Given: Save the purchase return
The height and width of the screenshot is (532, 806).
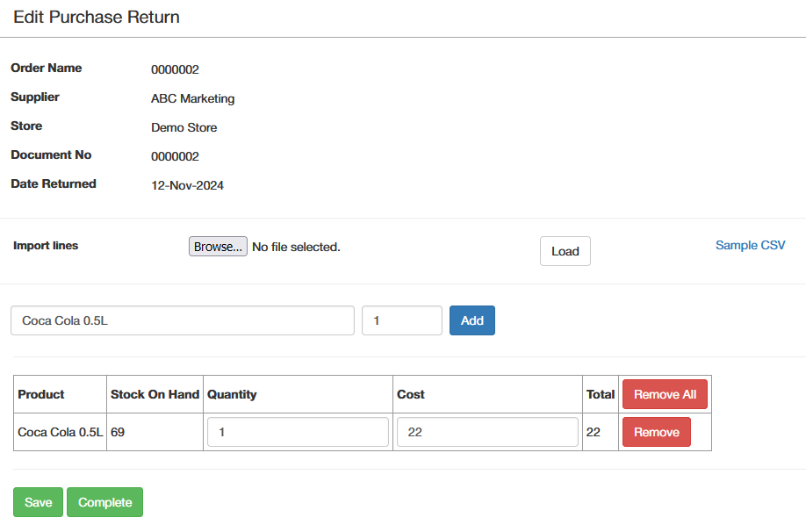Looking at the screenshot, I should 38,502.
